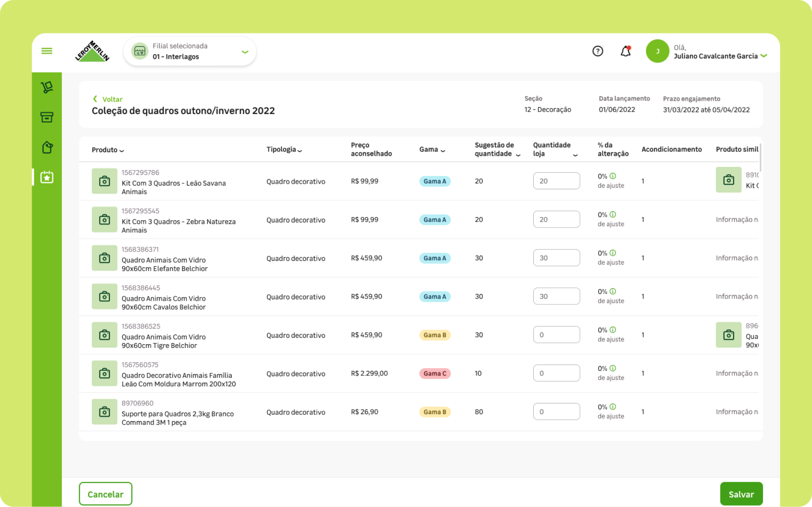Screen dimensions: 812x507
Task: Click 12 - Decoração section value
Action: [x=548, y=109]
